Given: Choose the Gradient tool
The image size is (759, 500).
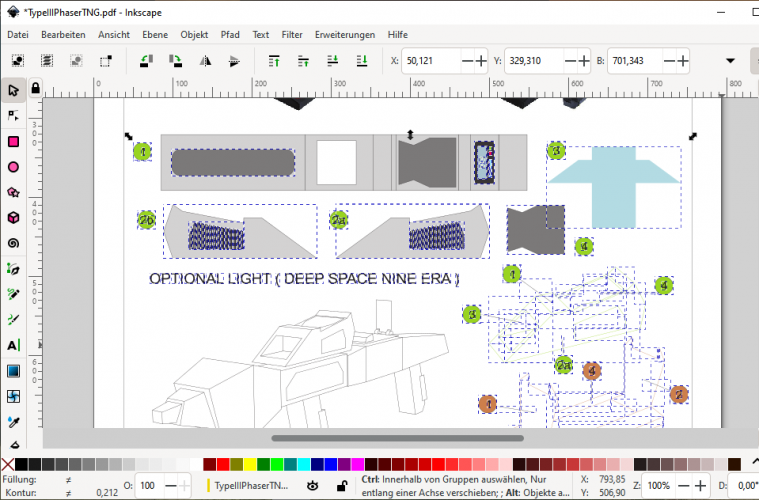Looking at the screenshot, I should (13, 371).
